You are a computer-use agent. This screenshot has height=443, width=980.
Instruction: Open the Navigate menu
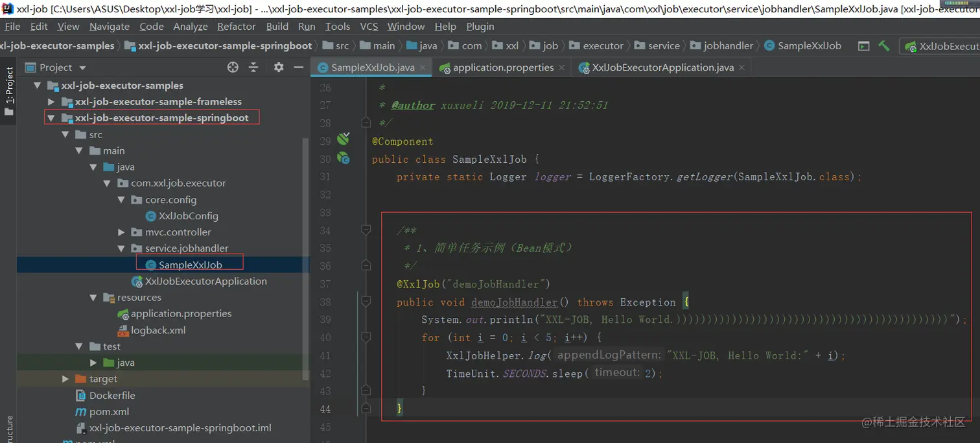pyautogui.click(x=110, y=27)
